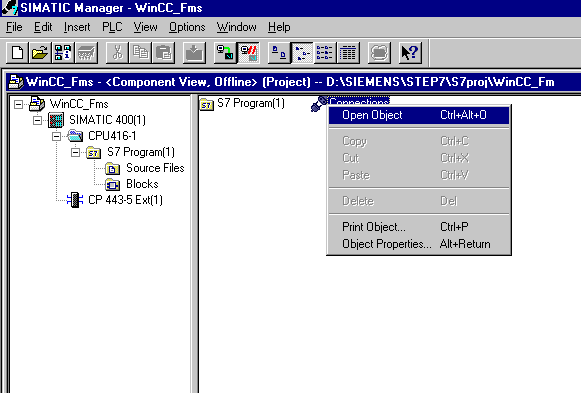581x393 pixels.
Task: Click the greyed Paste context entry
Action: 419,175
